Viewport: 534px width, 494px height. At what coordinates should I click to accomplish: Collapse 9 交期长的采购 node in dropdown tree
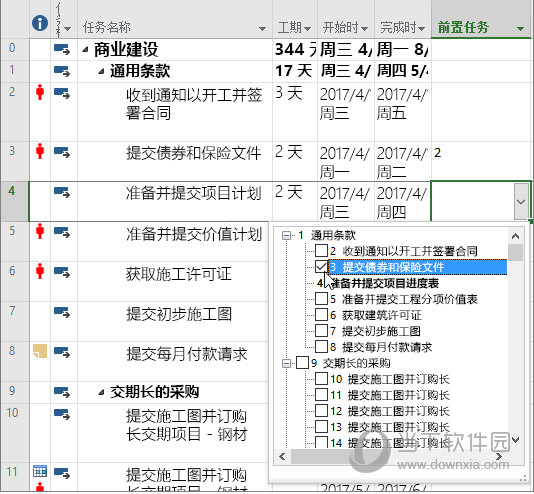tap(286, 363)
